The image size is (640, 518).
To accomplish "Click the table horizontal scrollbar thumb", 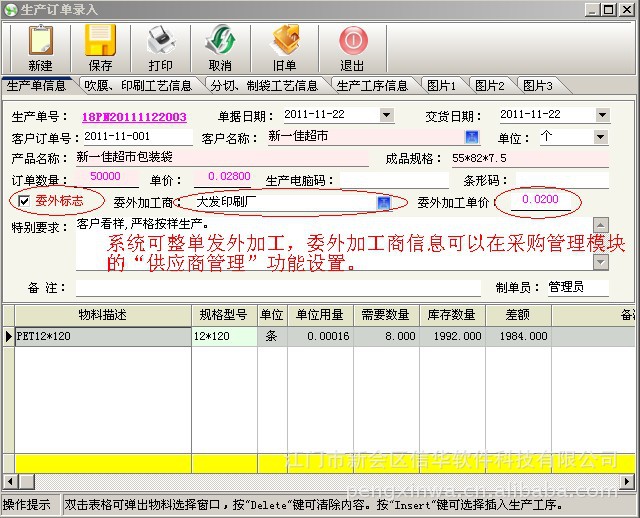I will click(27, 481).
